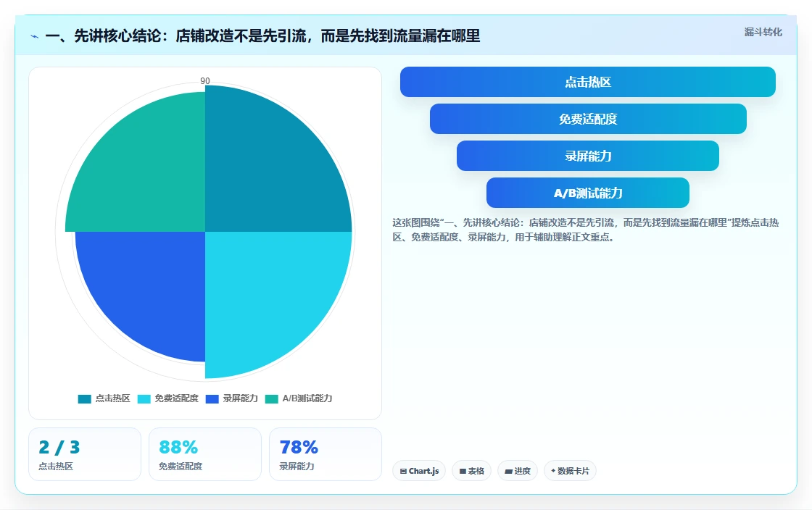This screenshot has width=812, height=510.
Task: Click the A/B测试能力 funnel bar
Action: point(588,193)
